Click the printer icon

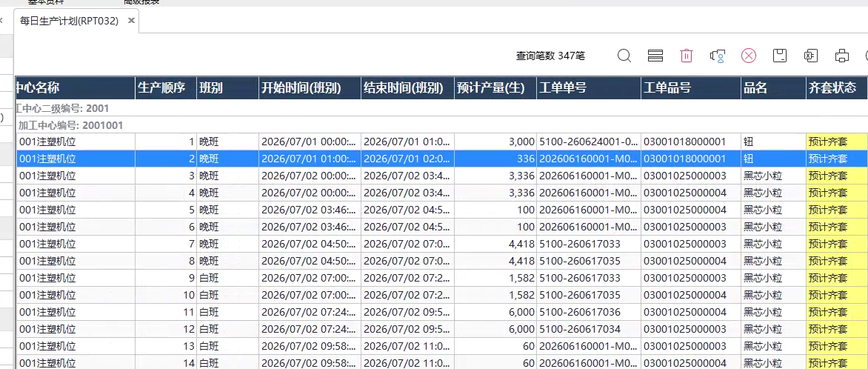[841, 56]
